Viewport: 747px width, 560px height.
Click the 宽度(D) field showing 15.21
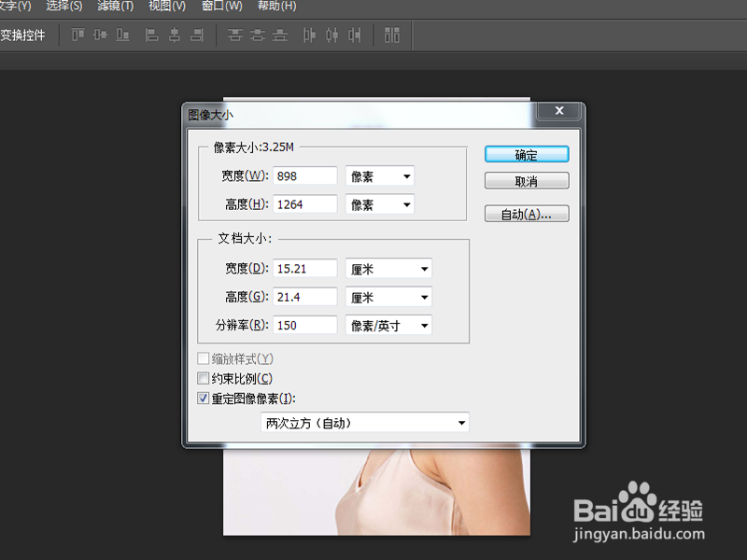point(305,269)
